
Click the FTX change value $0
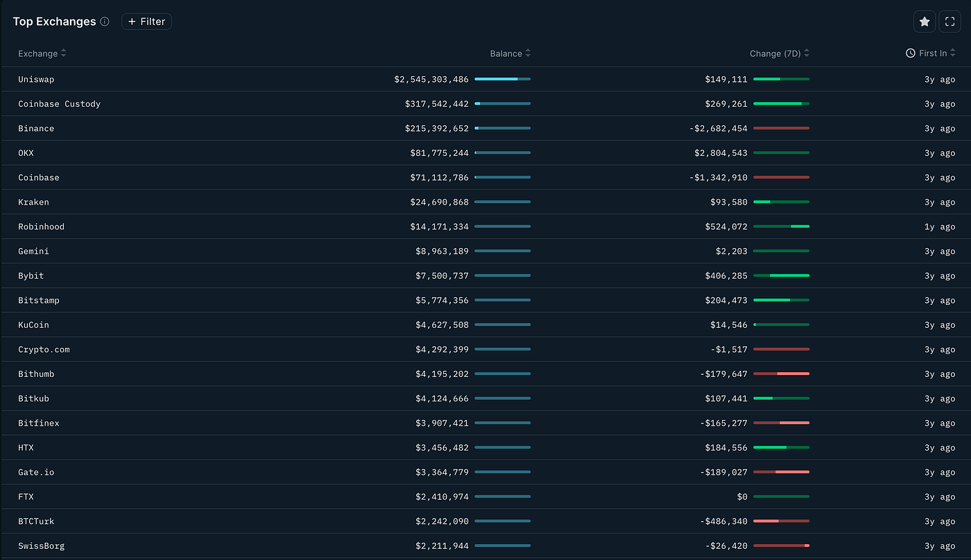743,497
